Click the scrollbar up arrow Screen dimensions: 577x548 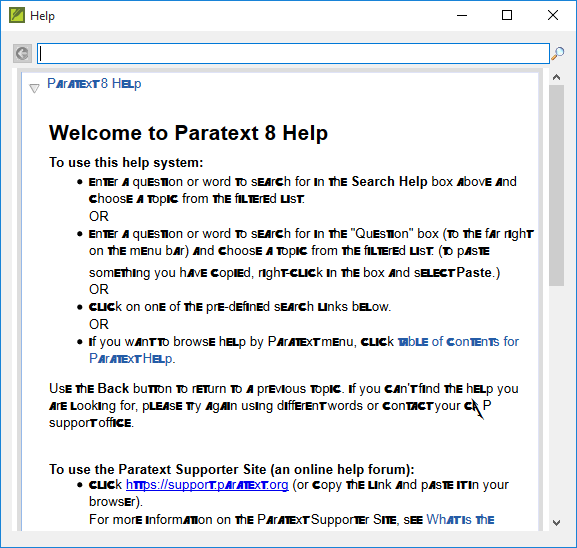[x=556, y=77]
